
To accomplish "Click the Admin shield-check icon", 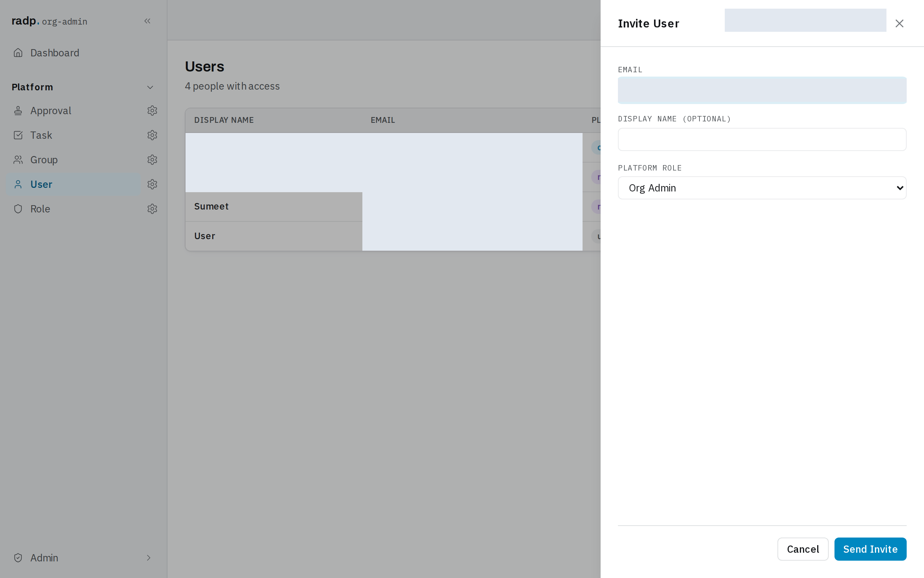I will pyautogui.click(x=18, y=558).
